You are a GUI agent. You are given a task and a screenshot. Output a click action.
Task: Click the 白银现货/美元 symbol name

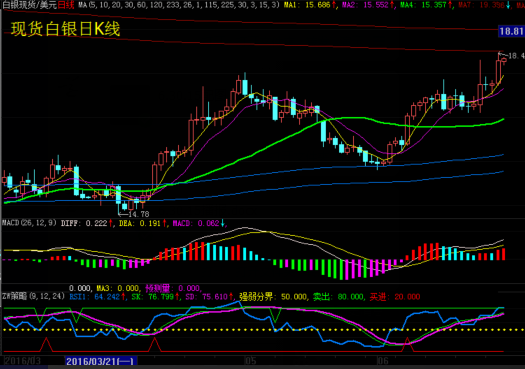29,5
